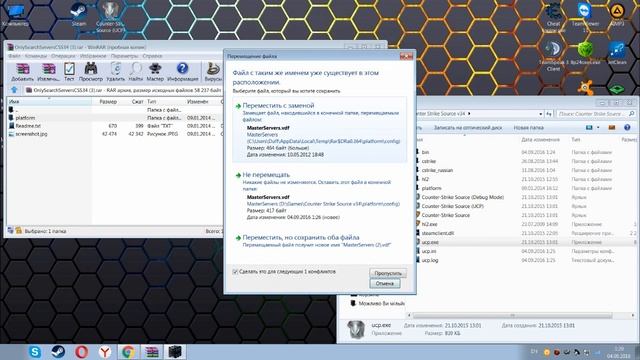Click the Размер column header in WinRAR
The width and height of the screenshot is (640, 360).
(x=108, y=102)
